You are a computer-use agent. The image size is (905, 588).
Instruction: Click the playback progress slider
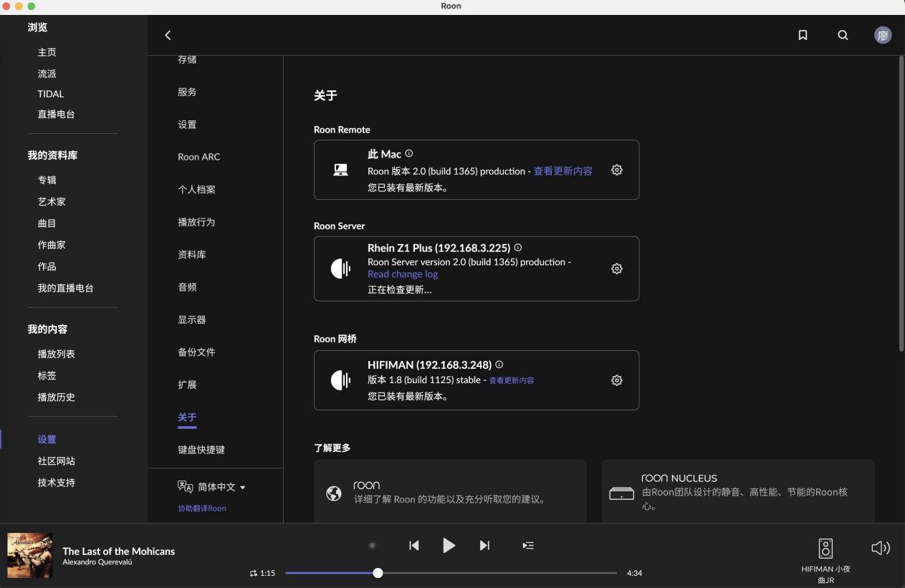point(451,573)
